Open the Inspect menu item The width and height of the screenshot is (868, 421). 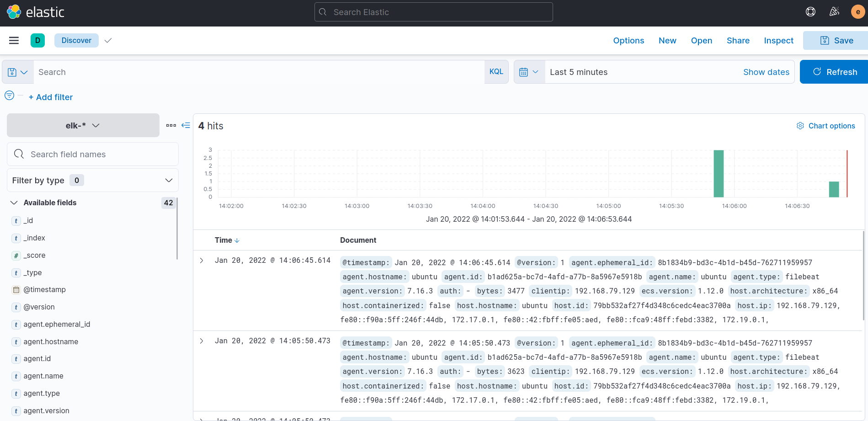point(778,41)
